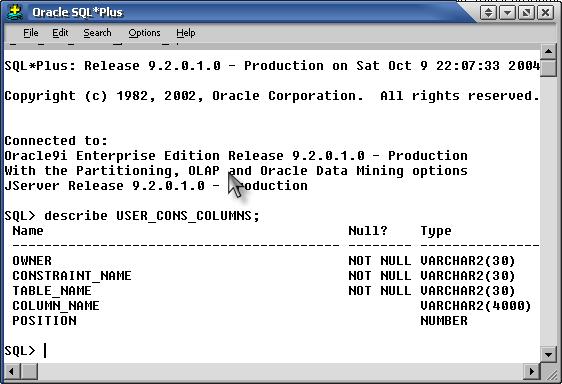The width and height of the screenshot is (562, 384).
Task: Click the 'Connected to:' text line
Action: 56,141
